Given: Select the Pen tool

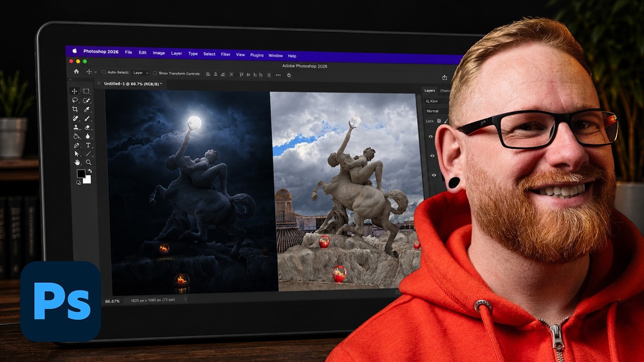Looking at the screenshot, I should (x=76, y=145).
